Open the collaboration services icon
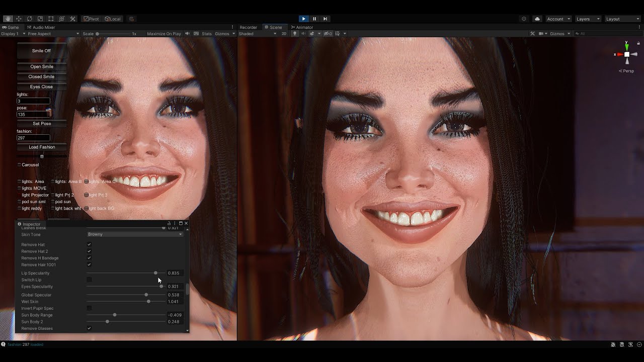 click(524, 19)
